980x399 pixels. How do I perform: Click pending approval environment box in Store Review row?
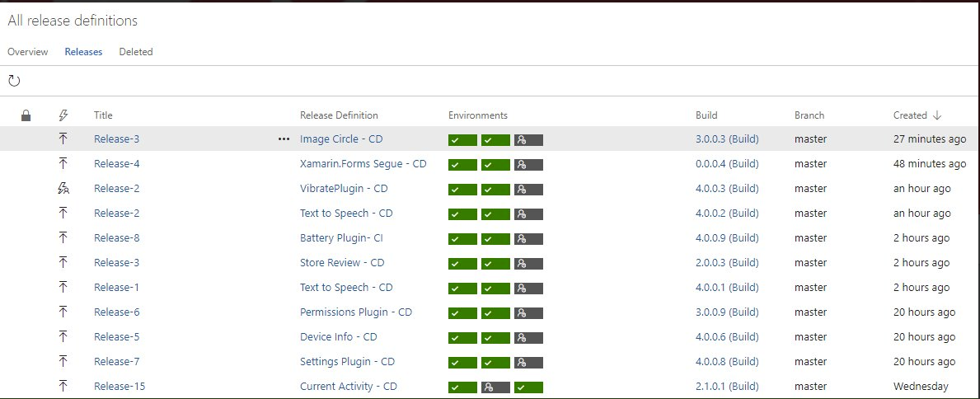(x=529, y=264)
